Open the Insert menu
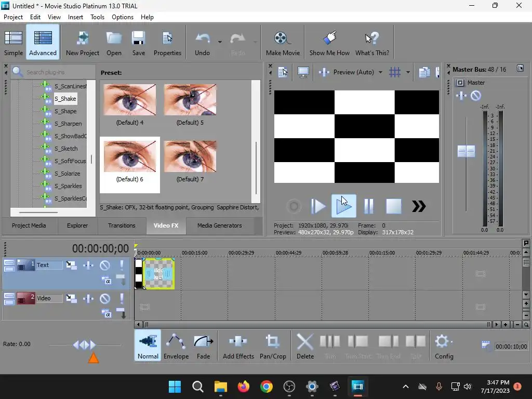Screen dimensions: 532x399 tap(75, 17)
